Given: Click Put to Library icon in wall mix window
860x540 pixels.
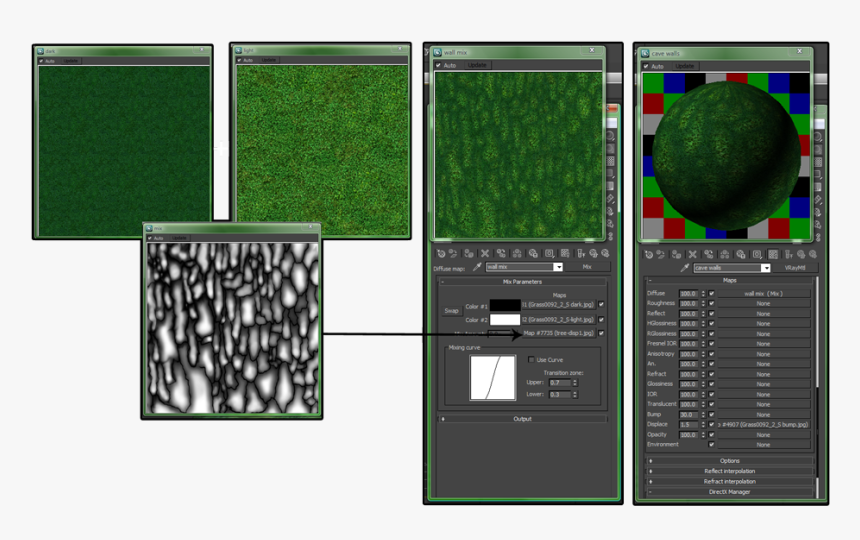Looking at the screenshot, I should click(533, 253).
